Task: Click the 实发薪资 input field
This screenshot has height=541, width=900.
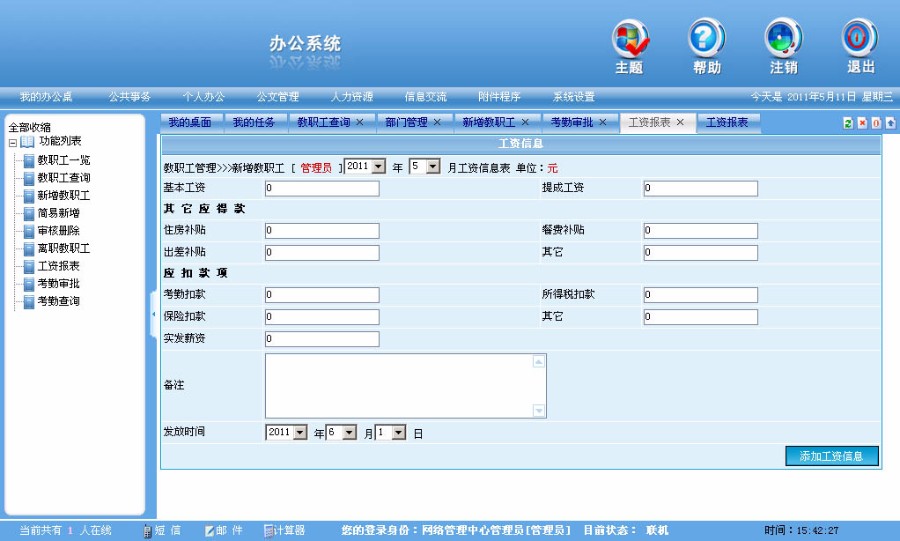Action: 322,338
